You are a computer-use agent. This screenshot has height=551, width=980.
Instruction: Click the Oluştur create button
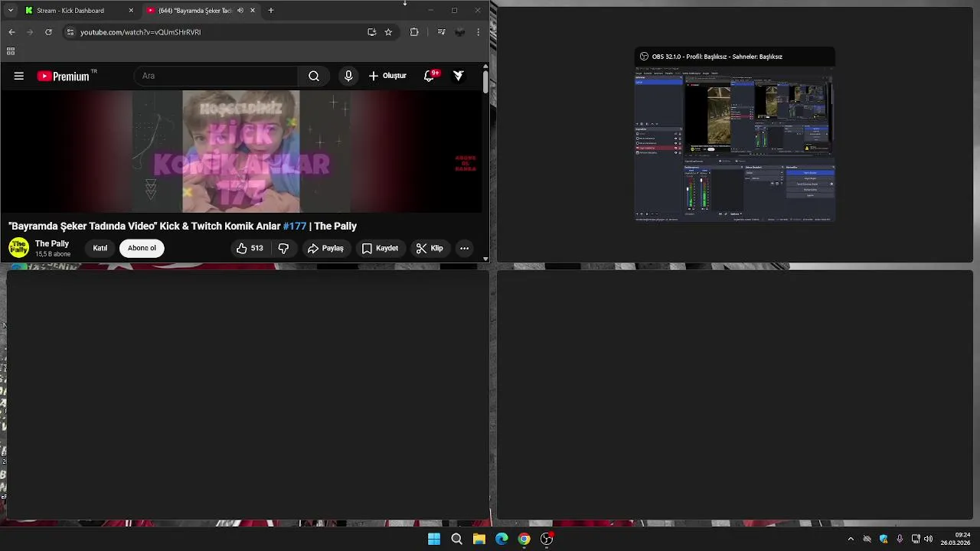(388, 76)
